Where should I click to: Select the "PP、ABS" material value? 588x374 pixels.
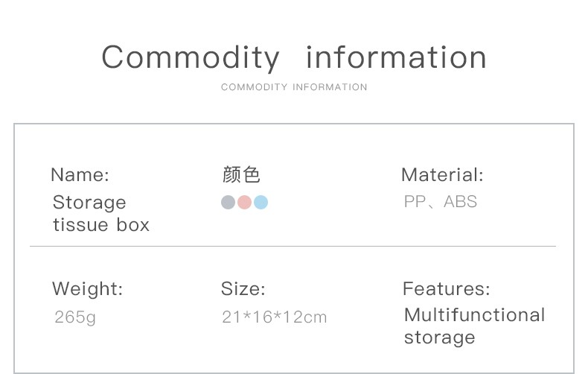click(441, 202)
